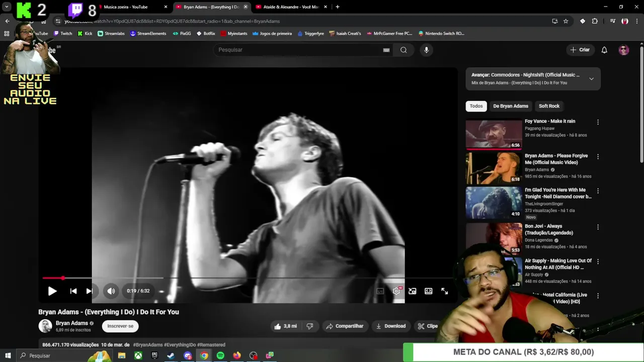Image resolution: width=644 pixels, height=362 pixels.
Task: Bookmark this page with star icon
Action: 566,21
